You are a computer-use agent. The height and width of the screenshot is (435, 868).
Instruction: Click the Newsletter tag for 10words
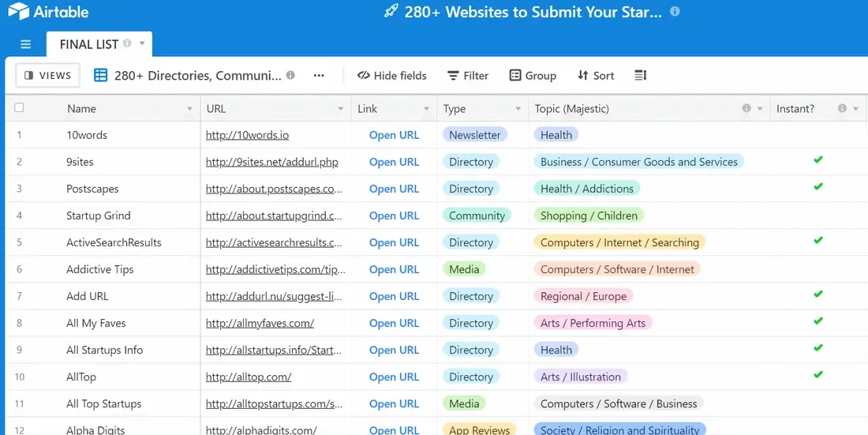click(474, 135)
